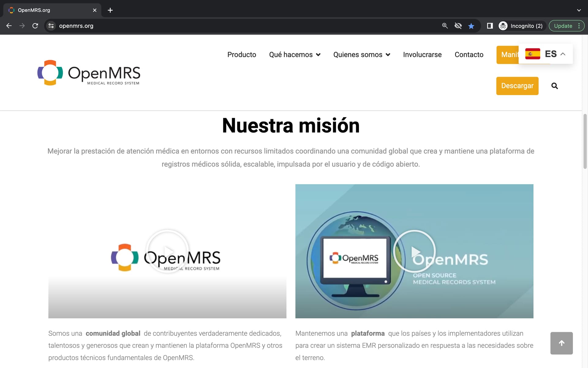Click the orange Descargar button
The width and height of the screenshot is (588, 368).
click(517, 86)
